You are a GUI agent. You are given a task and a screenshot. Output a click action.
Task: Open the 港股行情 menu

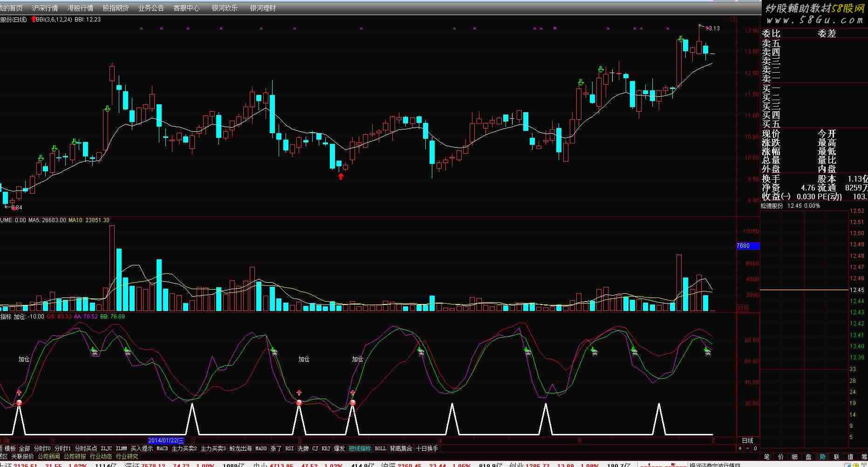(x=80, y=8)
